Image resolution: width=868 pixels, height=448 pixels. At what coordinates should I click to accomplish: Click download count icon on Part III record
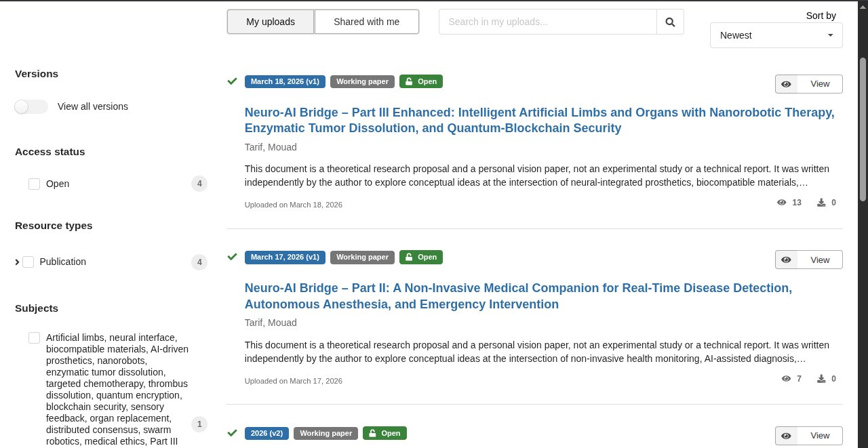click(x=821, y=203)
